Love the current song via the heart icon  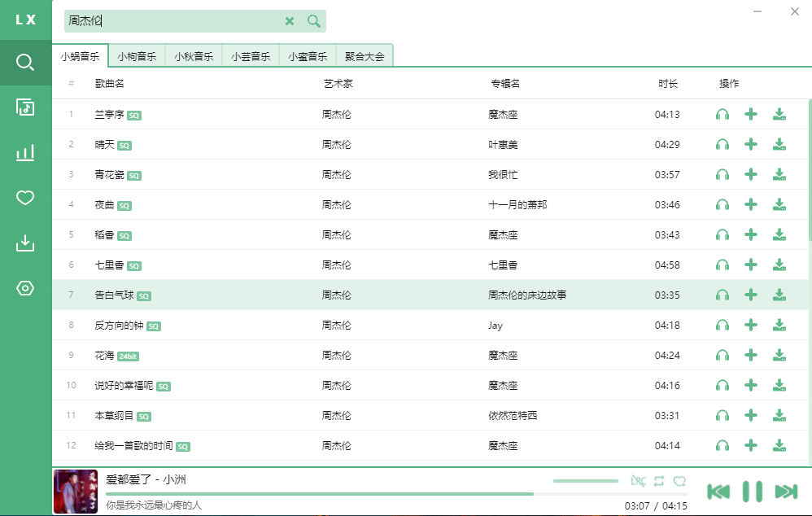tap(680, 481)
